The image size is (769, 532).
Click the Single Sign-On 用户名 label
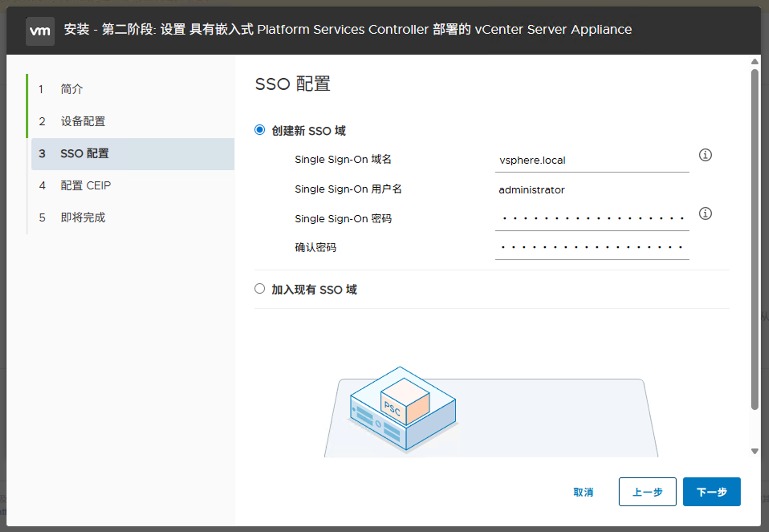point(348,189)
